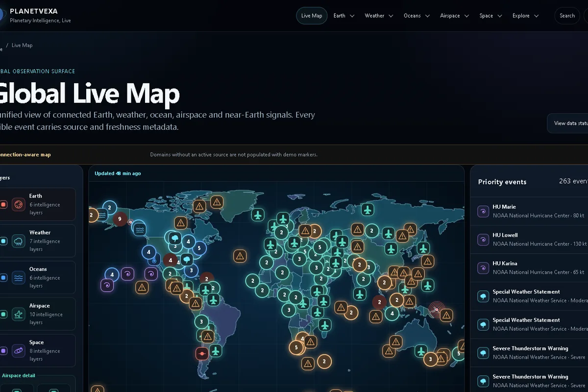Select the warning marker in the mid-Atlantic
The height and width of the screenshot is (392, 588).
tap(240, 256)
